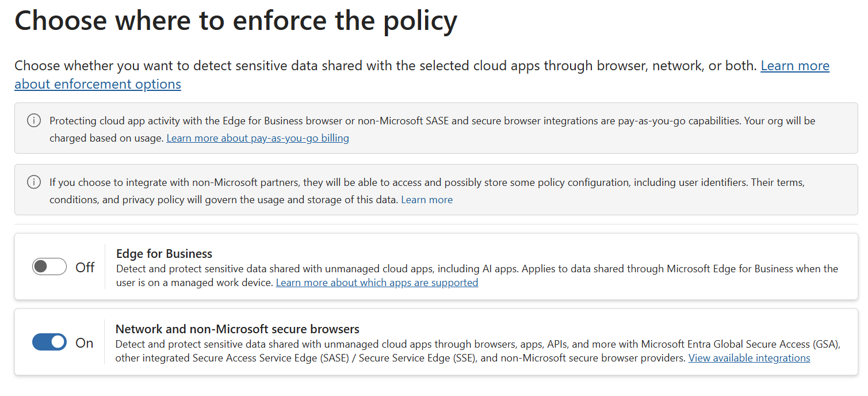
Task: Click the Choose where to enforce the policy title
Action: pos(236,20)
